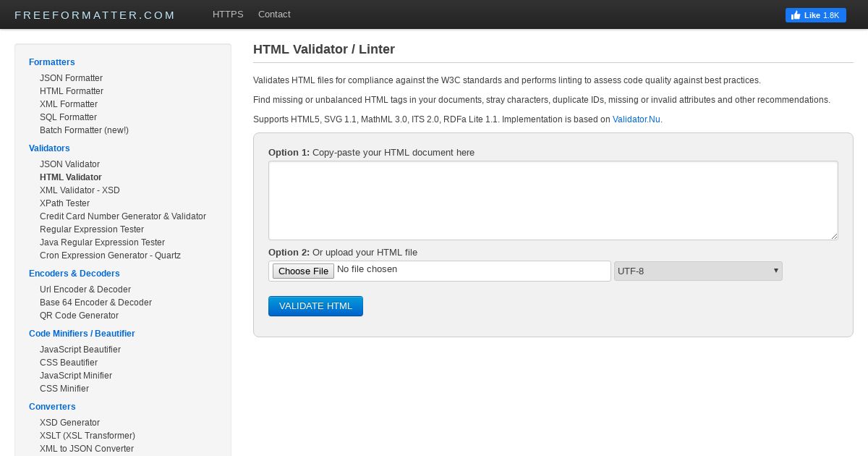This screenshot has height=456, width=868.
Task: Open Batch Formatter (new!)
Action: click(x=84, y=130)
